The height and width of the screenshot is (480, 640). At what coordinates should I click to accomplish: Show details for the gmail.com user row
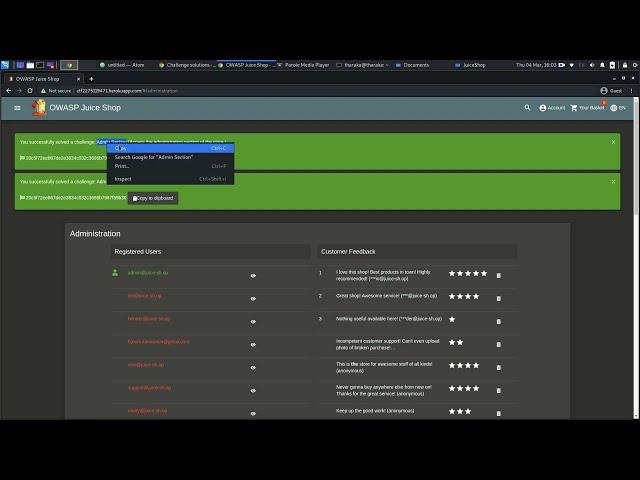click(x=253, y=344)
